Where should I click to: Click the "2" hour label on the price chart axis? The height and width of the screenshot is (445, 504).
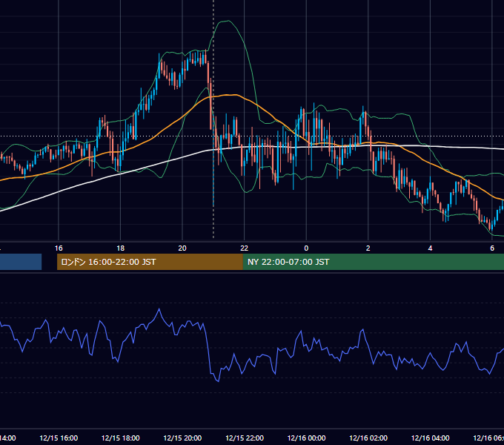(x=368, y=248)
